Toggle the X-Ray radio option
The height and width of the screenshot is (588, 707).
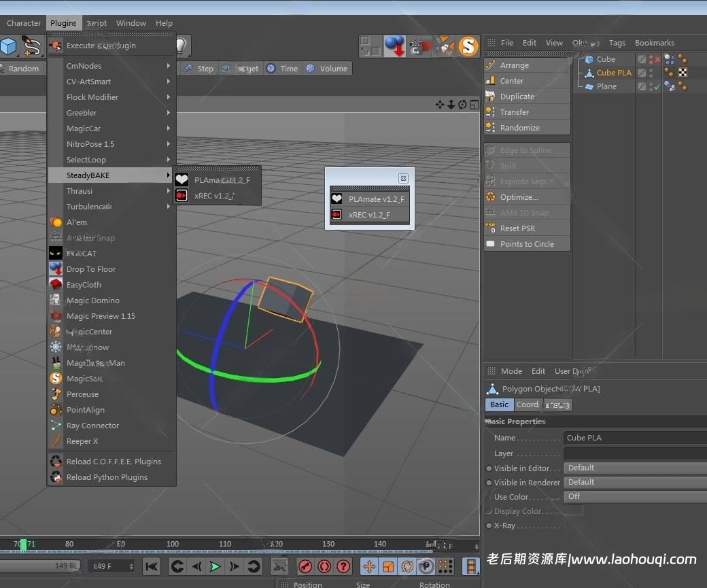pyautogui.click(x=489, y=525)
